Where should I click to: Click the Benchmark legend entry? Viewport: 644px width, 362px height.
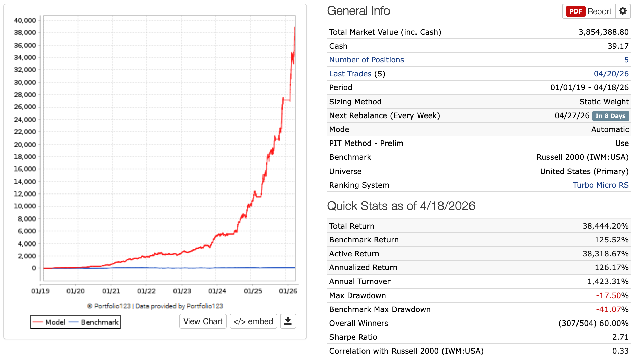pyautogui.click(x=93, y=322)
